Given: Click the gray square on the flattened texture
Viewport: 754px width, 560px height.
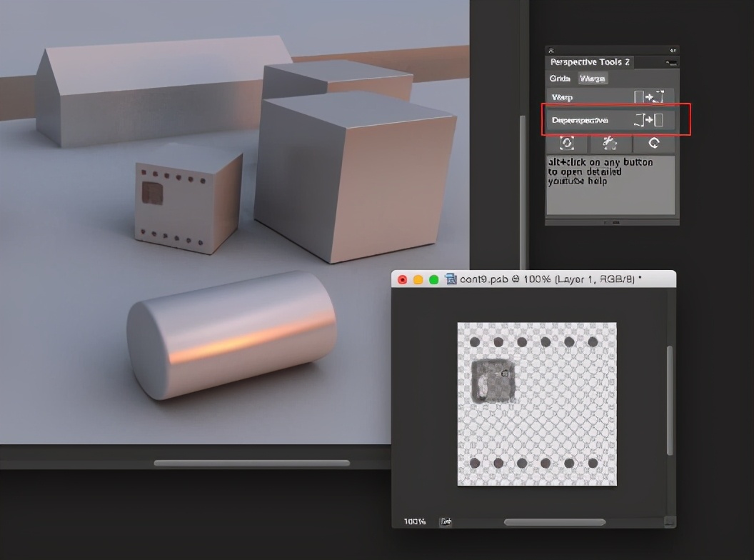Looking at the screenshot, I should click(493, 381).
